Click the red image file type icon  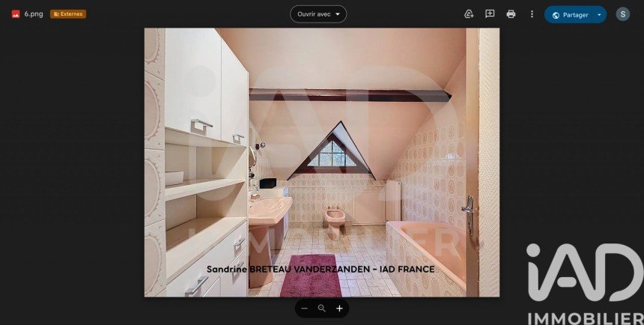15,14
